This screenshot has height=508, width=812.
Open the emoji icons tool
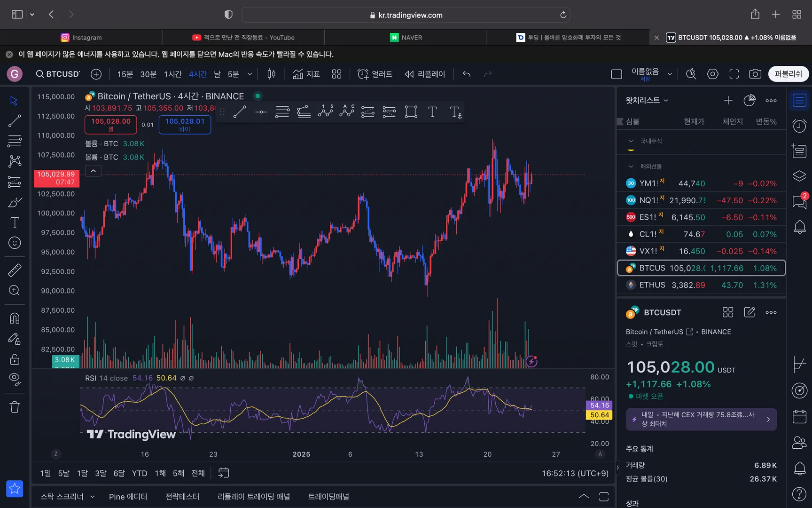pos(15,243)
